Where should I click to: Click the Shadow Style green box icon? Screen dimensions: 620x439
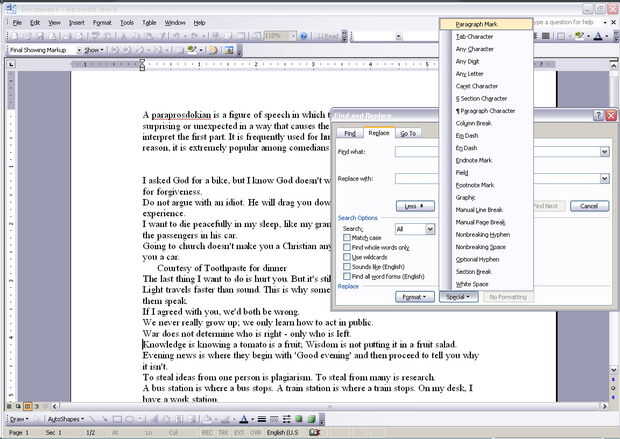299,419
